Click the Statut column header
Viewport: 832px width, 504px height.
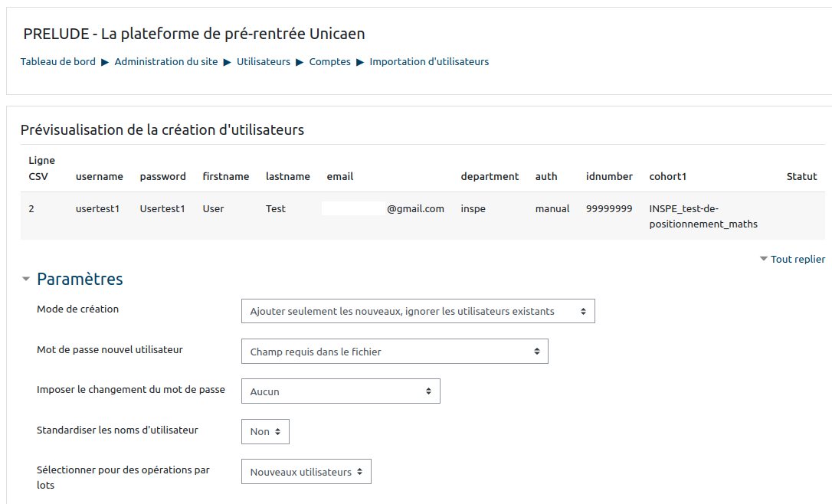point(801,176)
